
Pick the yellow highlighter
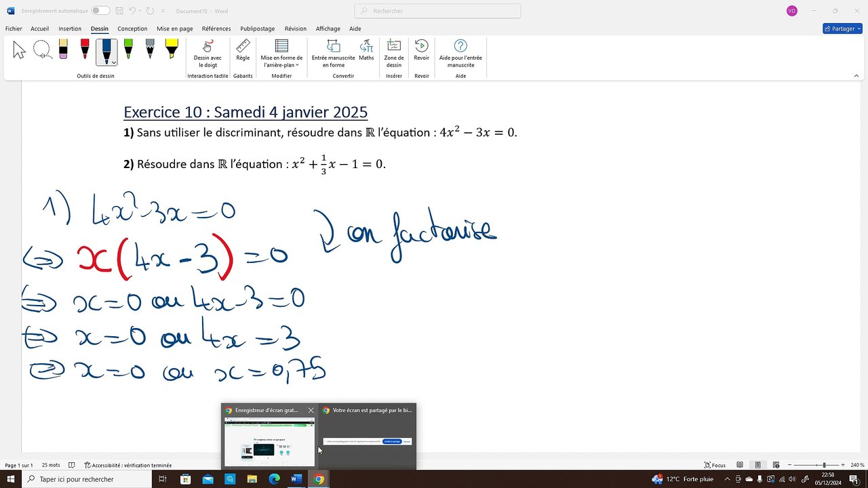[x=172, y=49]
